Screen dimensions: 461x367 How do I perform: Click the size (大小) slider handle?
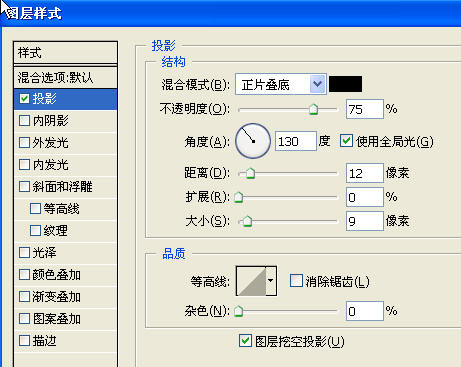click(x=247, y=221)
